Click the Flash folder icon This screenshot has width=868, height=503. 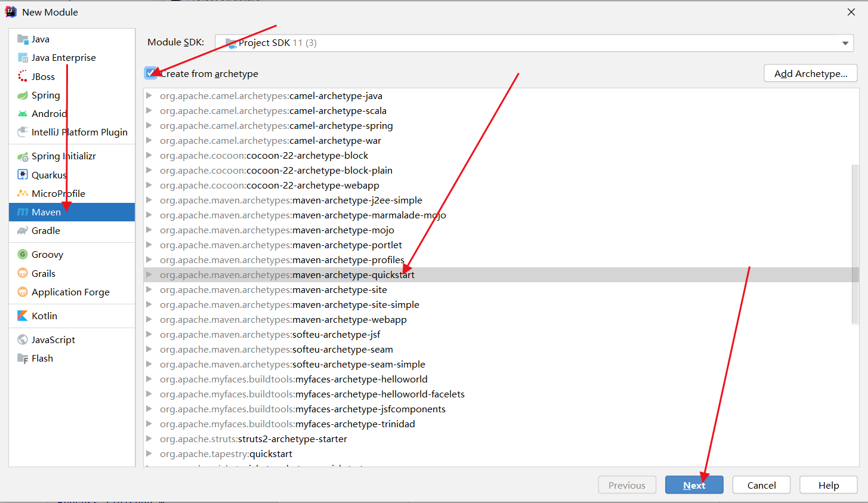tap(23, 359)
